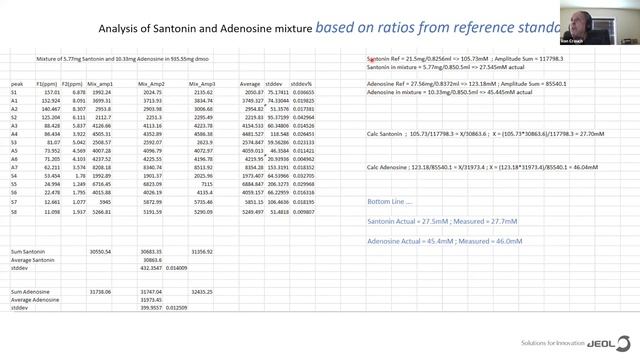Click Mix_Amp3 value '7115' in row S5
The image size is (640, 360).
(207, 184)
